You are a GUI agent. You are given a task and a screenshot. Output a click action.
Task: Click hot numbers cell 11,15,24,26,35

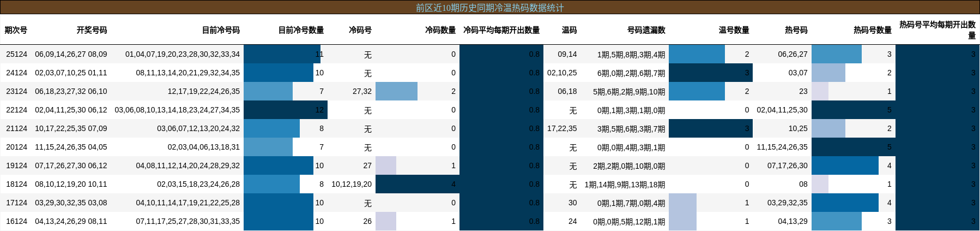782,147
